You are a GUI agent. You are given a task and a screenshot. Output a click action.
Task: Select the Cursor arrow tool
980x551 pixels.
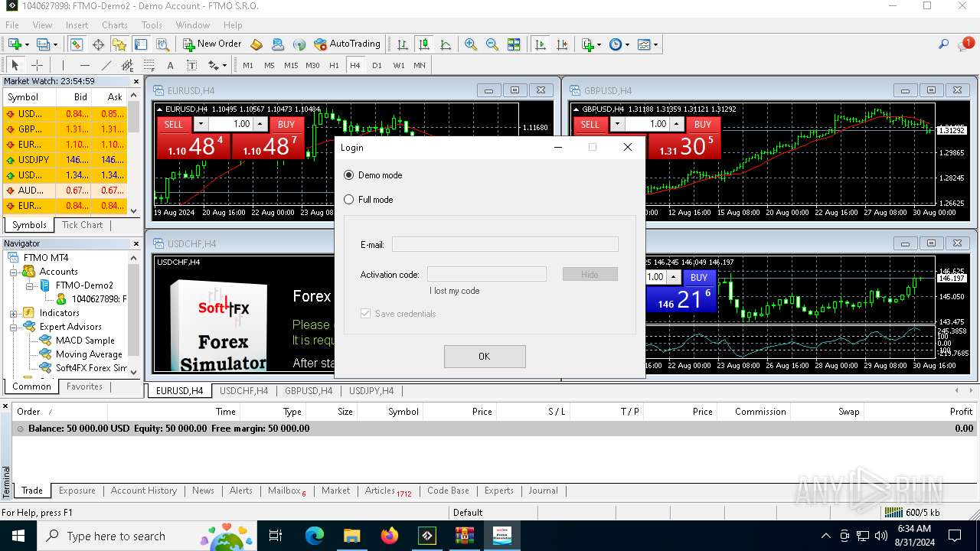15,65
